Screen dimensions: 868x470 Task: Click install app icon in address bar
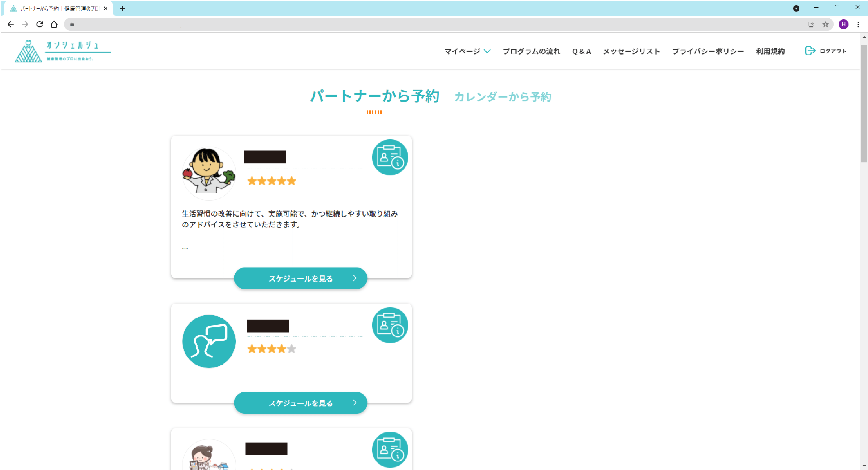(x=811, y=24)
